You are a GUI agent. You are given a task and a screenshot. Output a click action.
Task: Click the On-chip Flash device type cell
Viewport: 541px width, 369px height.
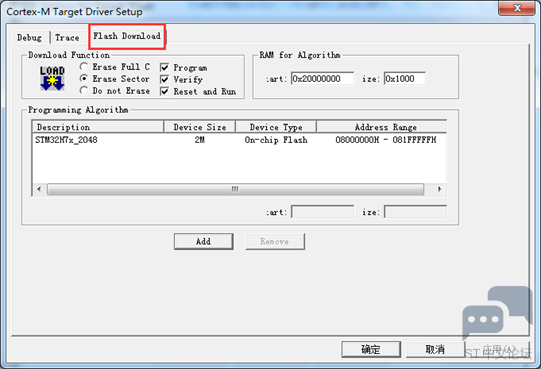pyautogui.click(x=276, y=140)
